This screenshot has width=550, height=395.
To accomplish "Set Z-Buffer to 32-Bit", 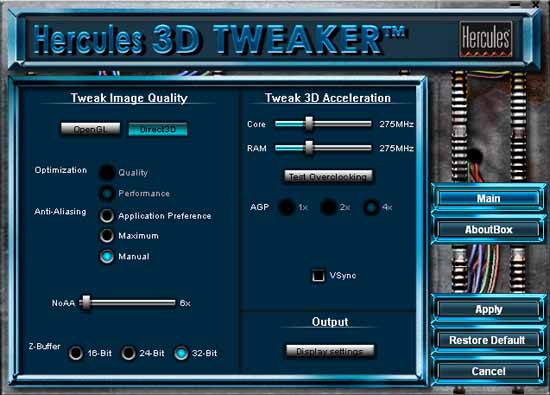I will 181,353.
